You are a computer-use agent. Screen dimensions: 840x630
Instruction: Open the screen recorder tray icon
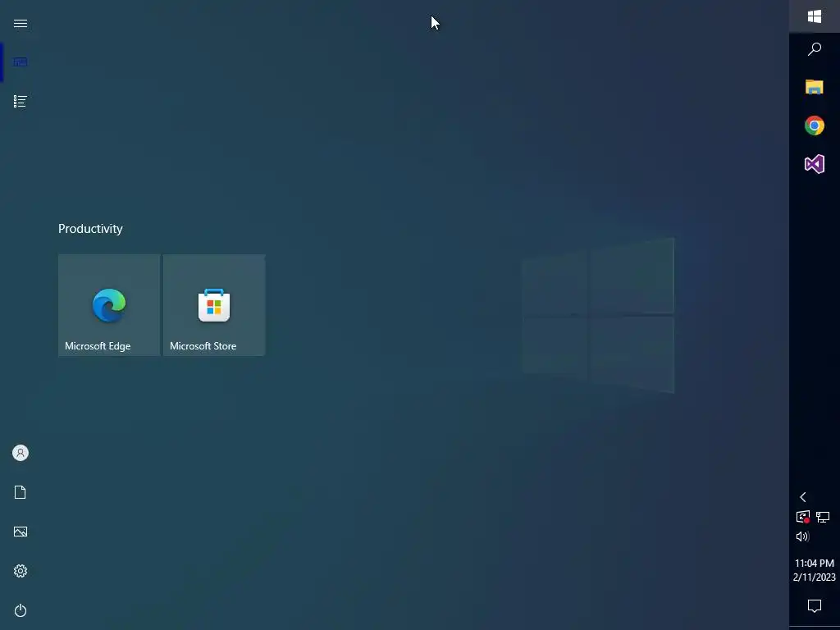[x=802, y=517]
